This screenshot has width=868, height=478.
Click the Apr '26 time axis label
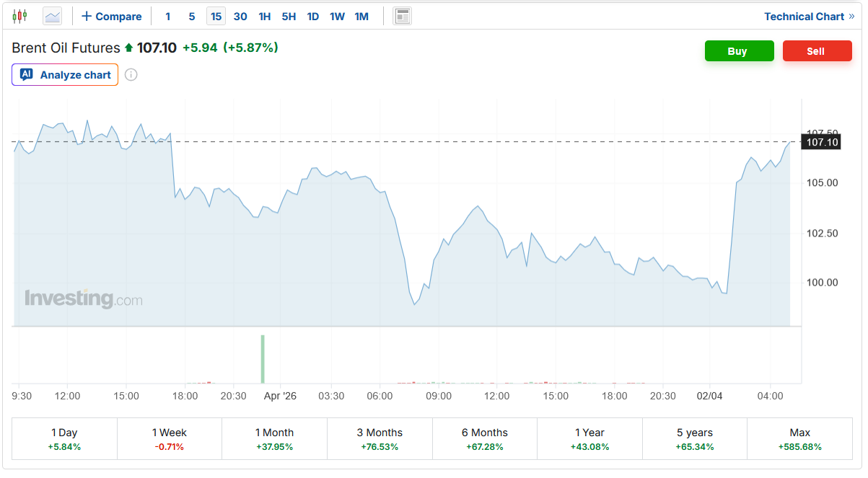click(x=280, y=396)
